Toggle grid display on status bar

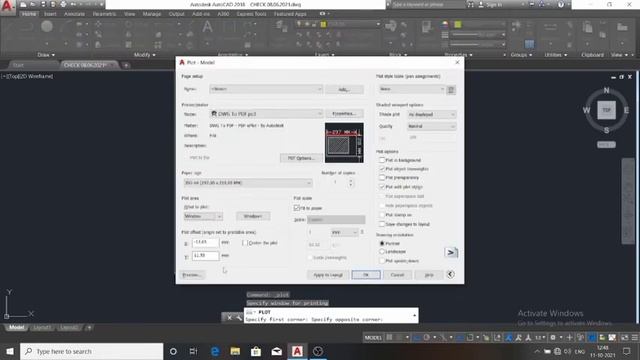(389, 338)
